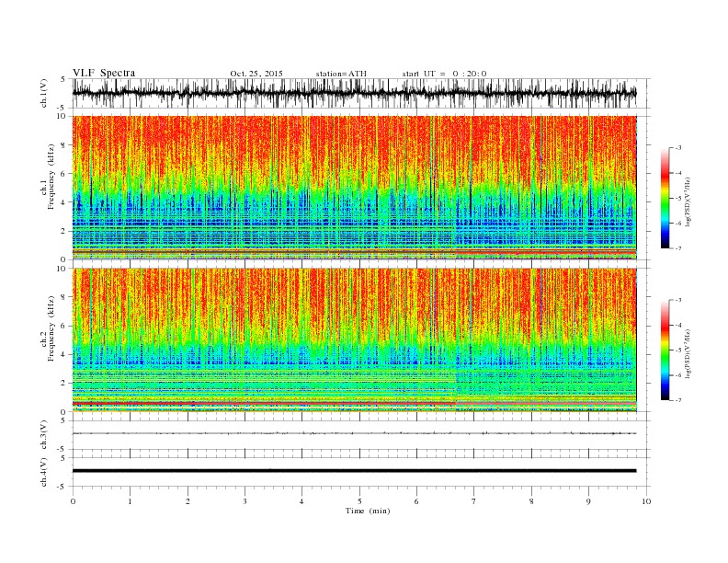The height and width of the screenshot is (563, 728).
Task: Click the "1" tick on the time axis
Action: [x=130, y=501]
